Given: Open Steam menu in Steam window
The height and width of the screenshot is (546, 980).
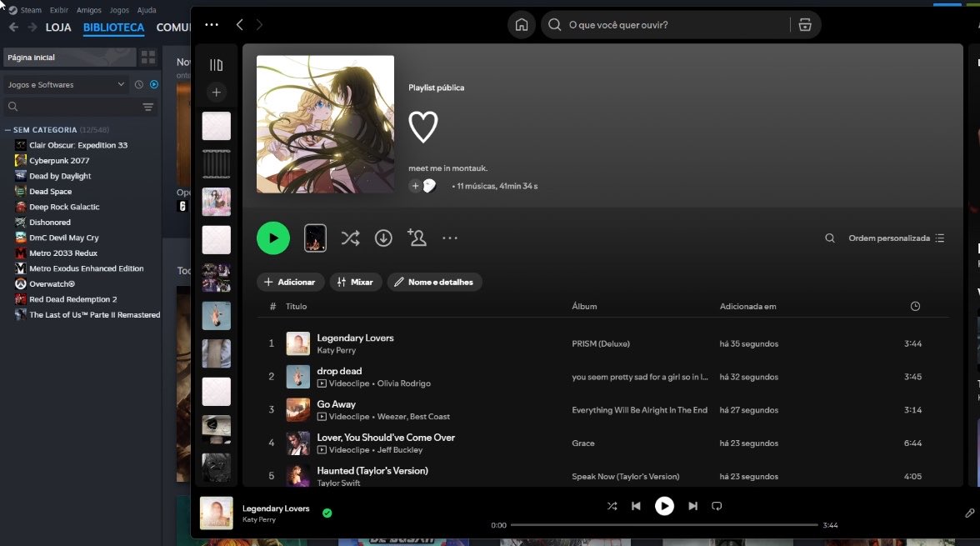Looking at the screenshot, I should (x=31, y=10).
